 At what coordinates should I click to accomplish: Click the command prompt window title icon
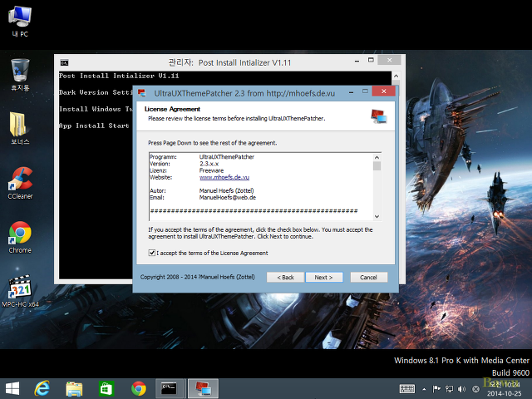[64, 62]
